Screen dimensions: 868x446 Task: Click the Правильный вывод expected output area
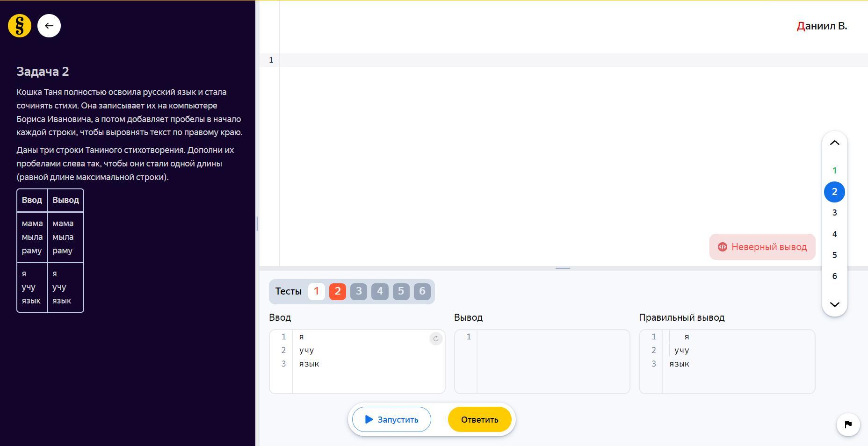pos(727,361)
